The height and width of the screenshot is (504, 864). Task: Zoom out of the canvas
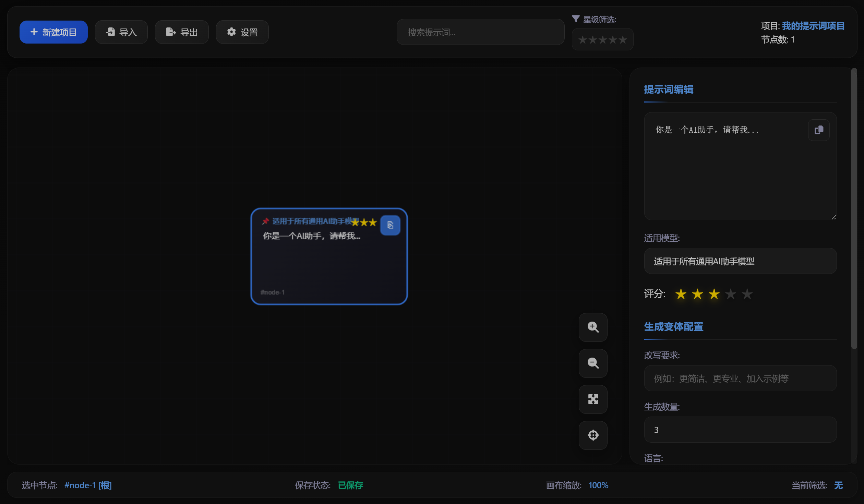tap(593, 363)
